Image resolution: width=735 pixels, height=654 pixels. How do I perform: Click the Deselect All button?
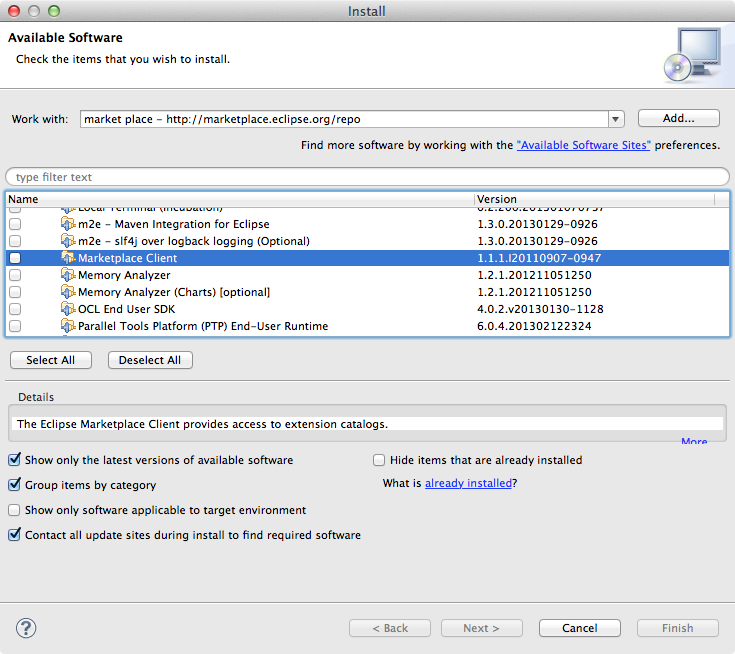pyautogui.click(x=150, y=360)
